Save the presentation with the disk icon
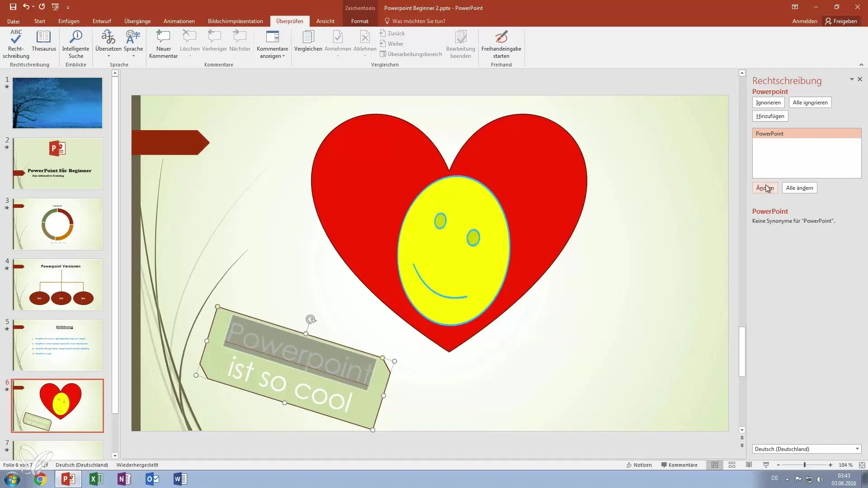The image size is (868, 488). pos(13,7)
